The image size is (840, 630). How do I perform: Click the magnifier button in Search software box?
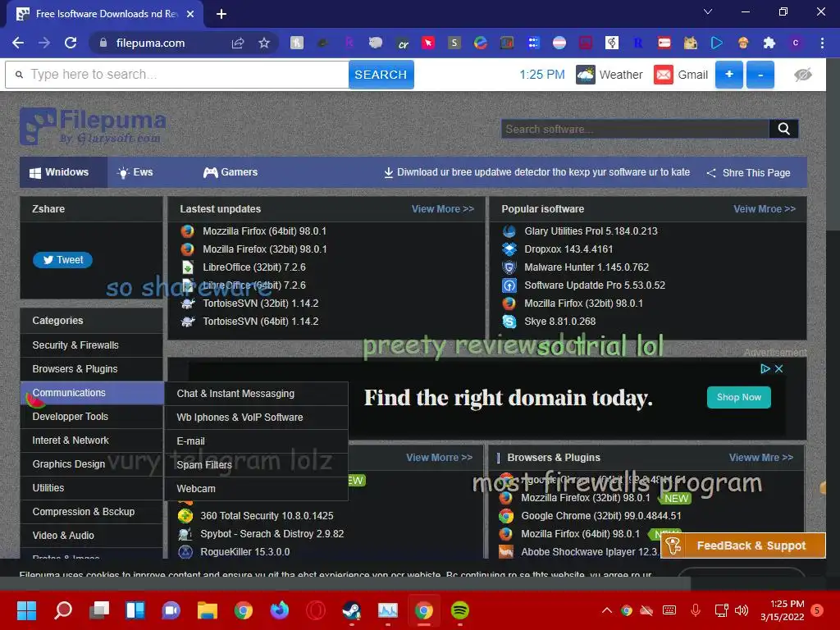[x=783, y=129]
